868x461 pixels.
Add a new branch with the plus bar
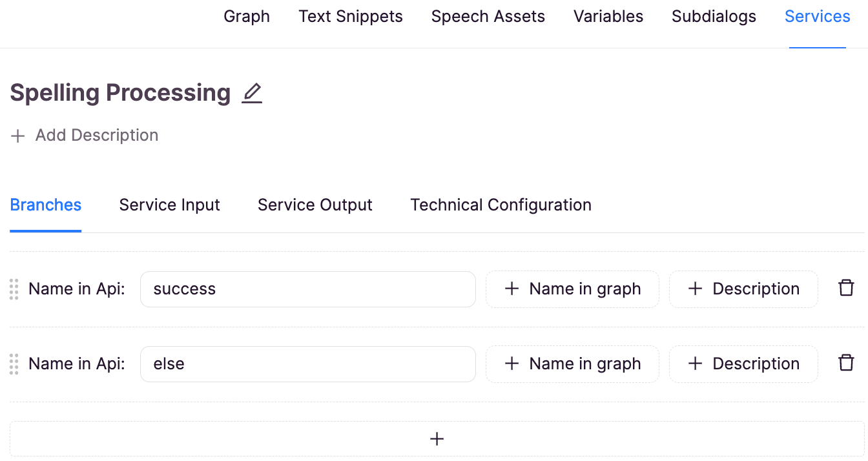tap(437, 439)
